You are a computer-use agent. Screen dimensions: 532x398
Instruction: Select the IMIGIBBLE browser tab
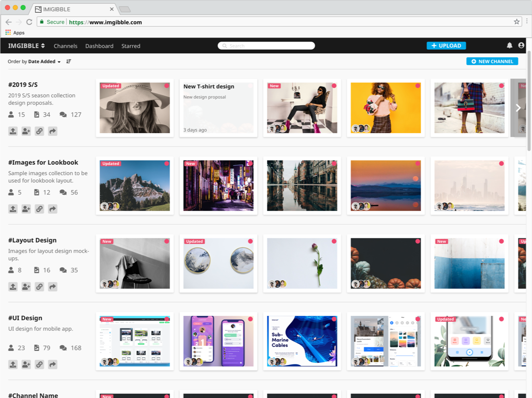[x=74, y=9]
